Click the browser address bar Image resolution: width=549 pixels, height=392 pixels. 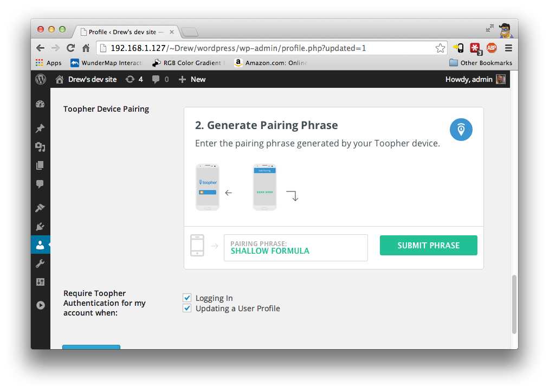pyautogui.click(x=272, y=48)
